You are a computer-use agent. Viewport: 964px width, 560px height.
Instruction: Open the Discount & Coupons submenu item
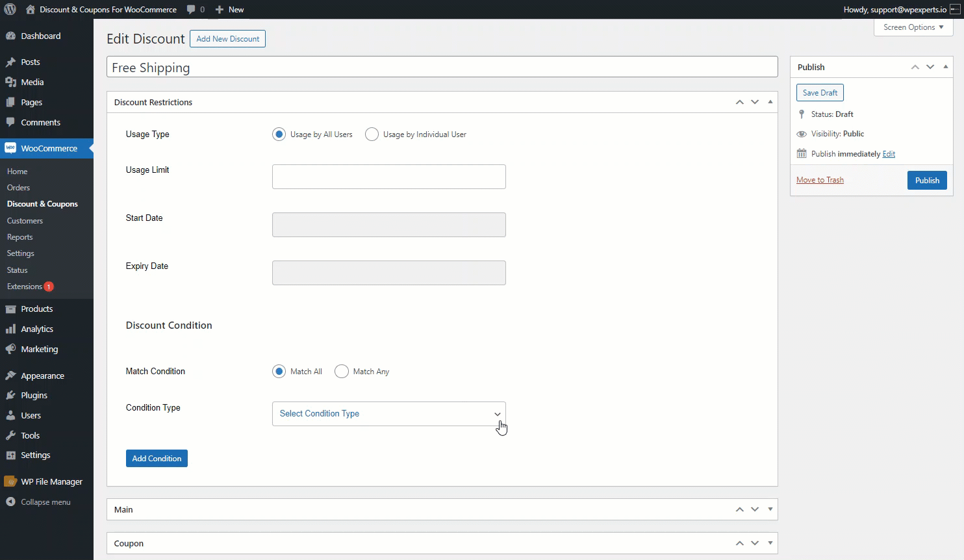tap(42, 204)
